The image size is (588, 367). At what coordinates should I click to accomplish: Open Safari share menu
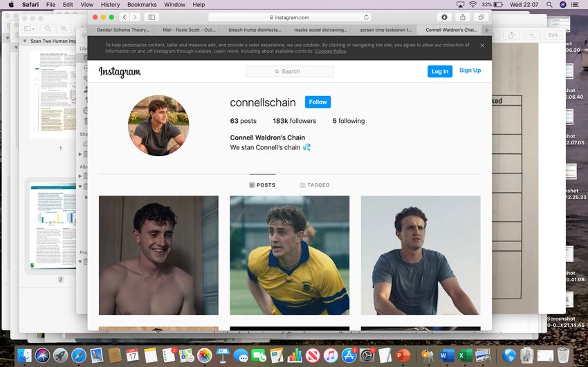[x=463, y=17]
